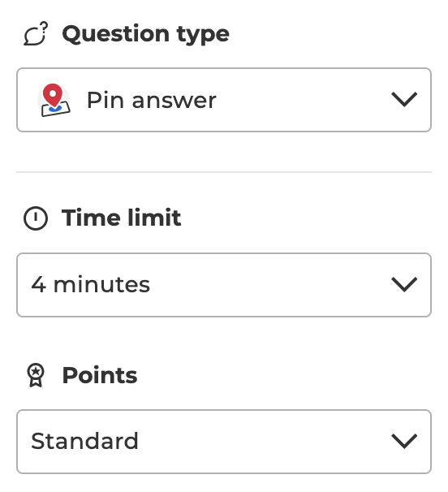
Task: Click the Time limit heading
Action: click(x=122, y=218)
